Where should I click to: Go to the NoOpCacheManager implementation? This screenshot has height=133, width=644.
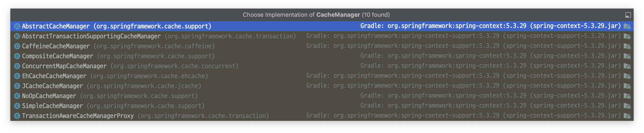322,96
